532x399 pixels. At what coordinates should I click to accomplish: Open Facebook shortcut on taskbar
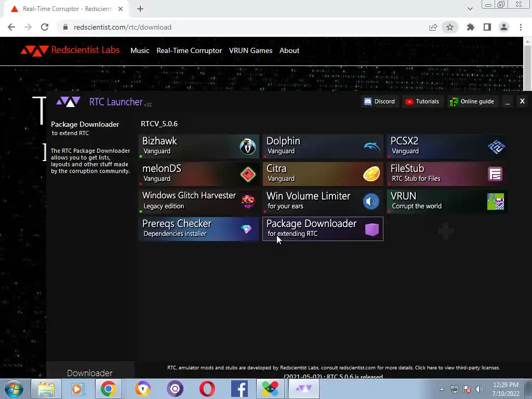coord(240,389)
